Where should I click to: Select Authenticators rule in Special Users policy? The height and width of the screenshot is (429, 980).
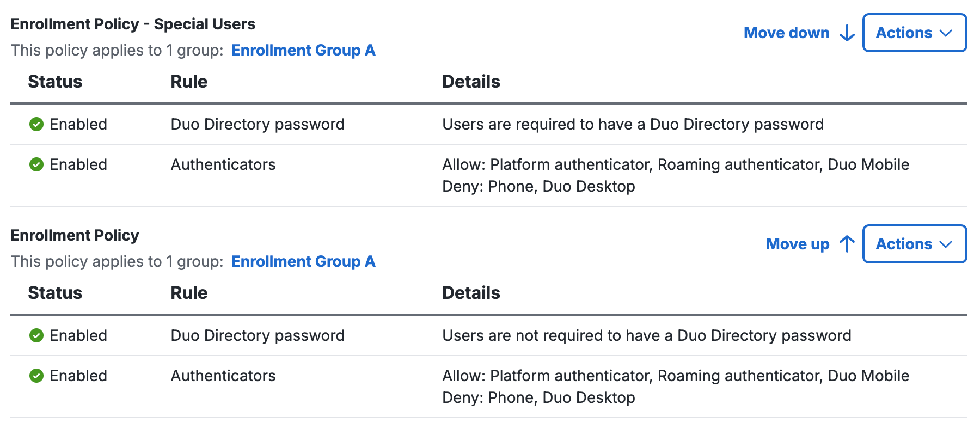(x=223, y=164)
